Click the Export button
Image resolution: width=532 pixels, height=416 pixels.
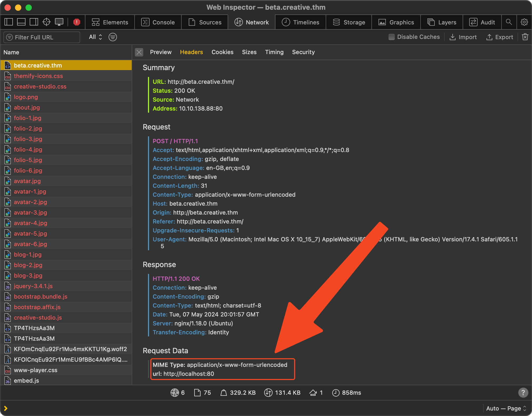500,37
